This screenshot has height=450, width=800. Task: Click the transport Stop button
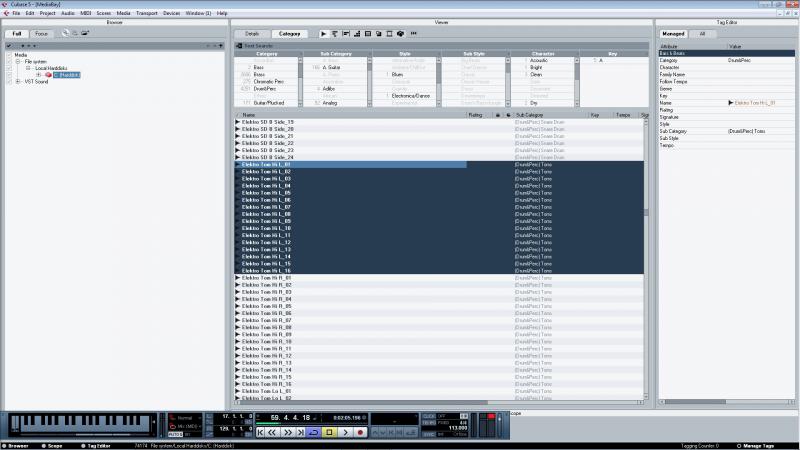[330, 432]
